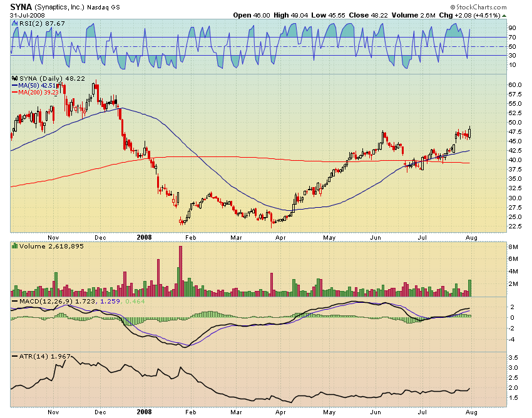Select the Low 45.55 value

coord(329,15)
